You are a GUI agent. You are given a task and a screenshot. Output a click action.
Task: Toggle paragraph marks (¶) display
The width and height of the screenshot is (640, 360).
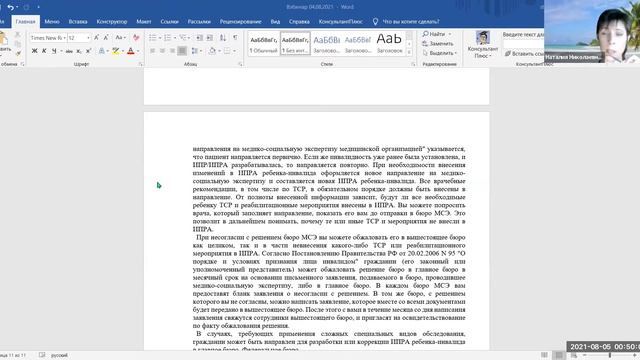236,38
